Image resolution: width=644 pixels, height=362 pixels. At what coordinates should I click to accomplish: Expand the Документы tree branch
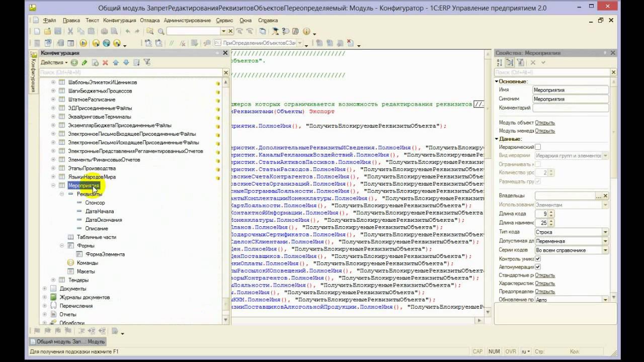45,289
